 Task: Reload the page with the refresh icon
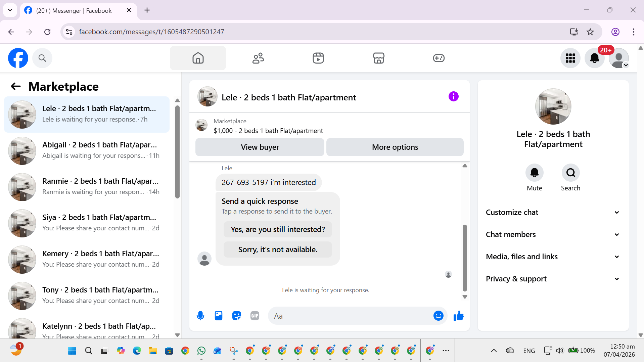tap(47, 32)
